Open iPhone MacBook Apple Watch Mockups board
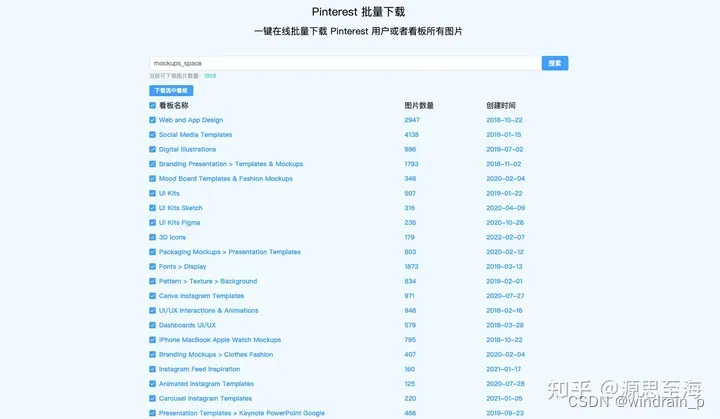Screen dimensions: 720x419 click(x=220, y=340)
